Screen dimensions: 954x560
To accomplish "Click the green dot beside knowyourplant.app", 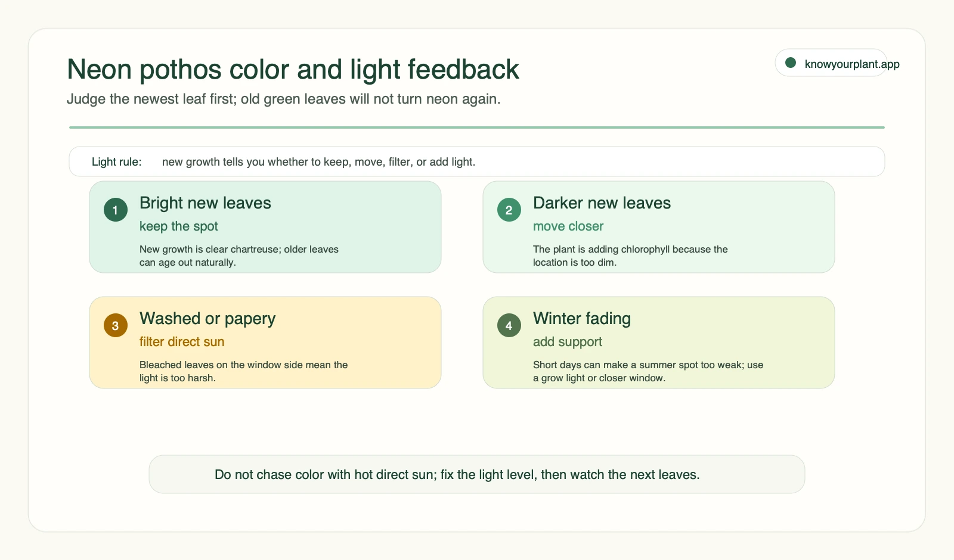I will (791, 63).
